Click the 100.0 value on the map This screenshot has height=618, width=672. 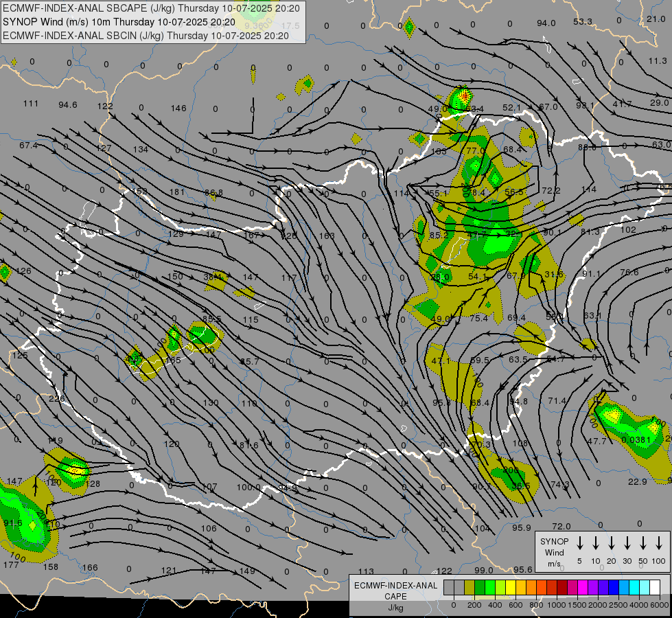(248, 488)
